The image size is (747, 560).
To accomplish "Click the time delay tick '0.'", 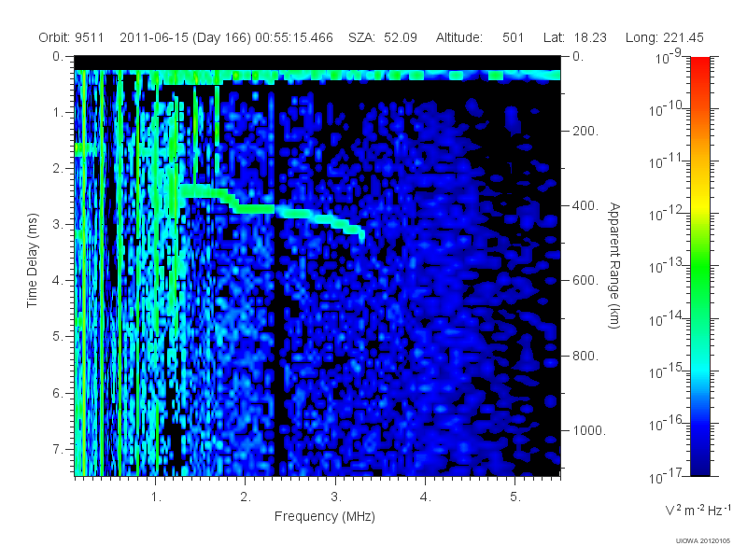I will [58, 57].
